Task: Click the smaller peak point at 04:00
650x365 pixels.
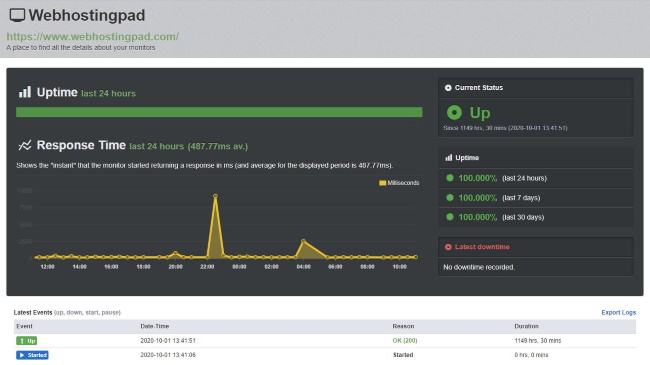Action: point(303,241)
